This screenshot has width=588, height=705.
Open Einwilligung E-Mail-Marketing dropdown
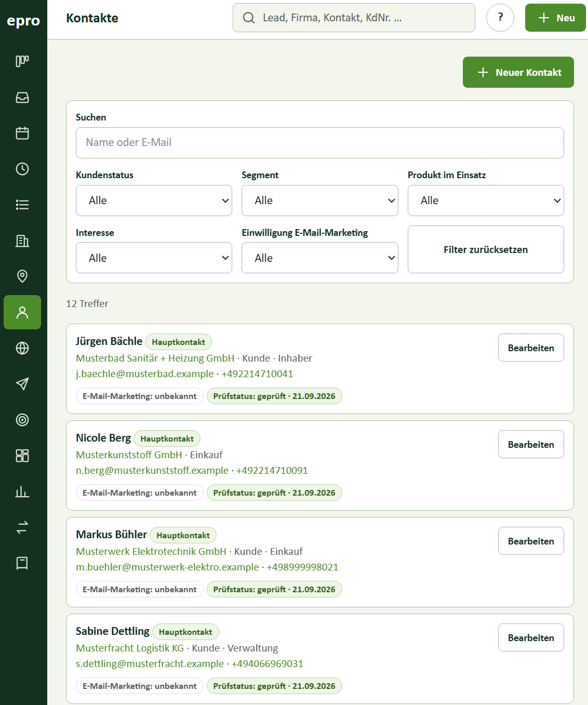point(320,258)
